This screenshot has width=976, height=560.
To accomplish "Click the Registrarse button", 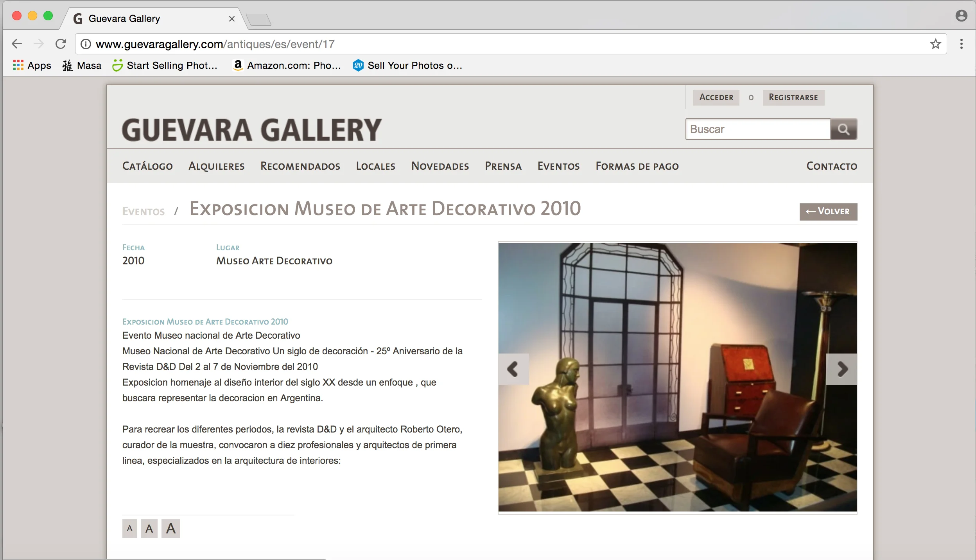I will (793, 97).
